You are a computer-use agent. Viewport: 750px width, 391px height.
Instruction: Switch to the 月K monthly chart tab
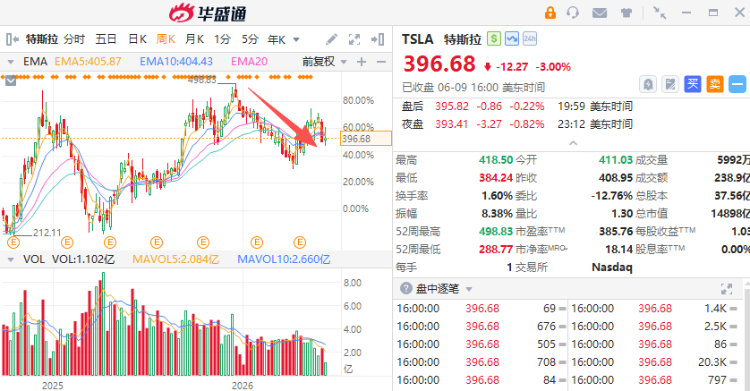(x=194, y=39)
